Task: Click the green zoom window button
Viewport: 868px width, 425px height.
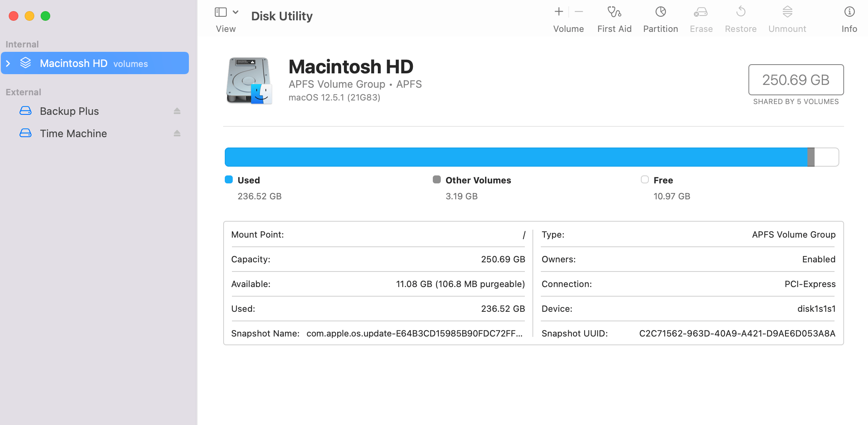Action: [45, 16]
